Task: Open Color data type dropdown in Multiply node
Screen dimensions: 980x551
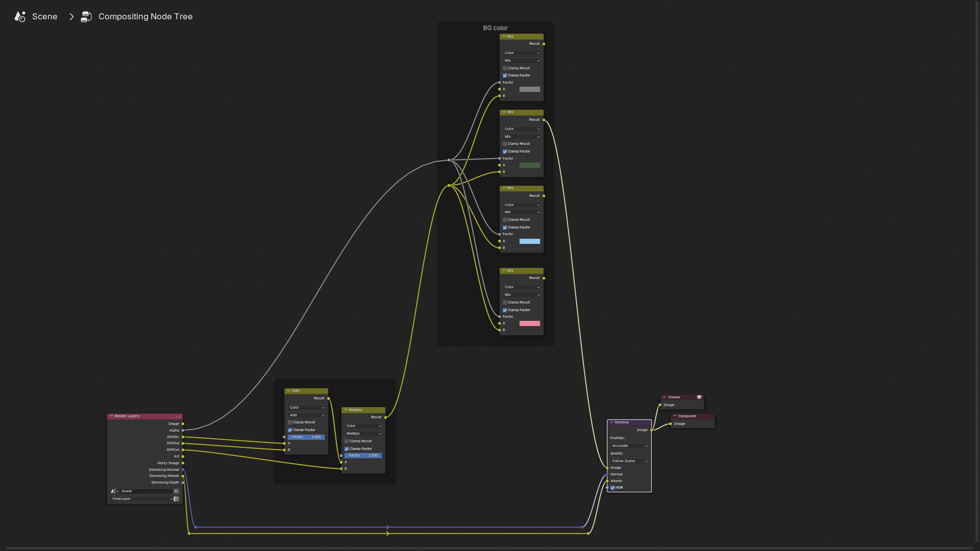Action: point(363,426)
